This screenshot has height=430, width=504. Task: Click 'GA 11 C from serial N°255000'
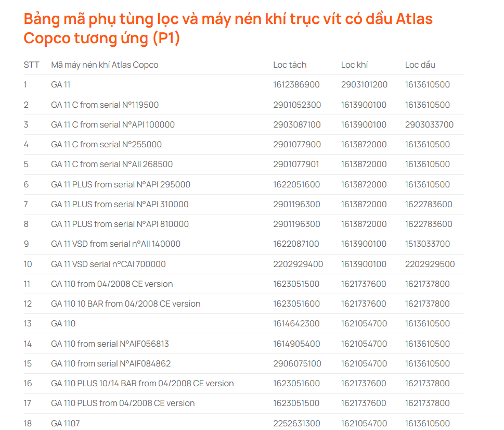(107, 144)
